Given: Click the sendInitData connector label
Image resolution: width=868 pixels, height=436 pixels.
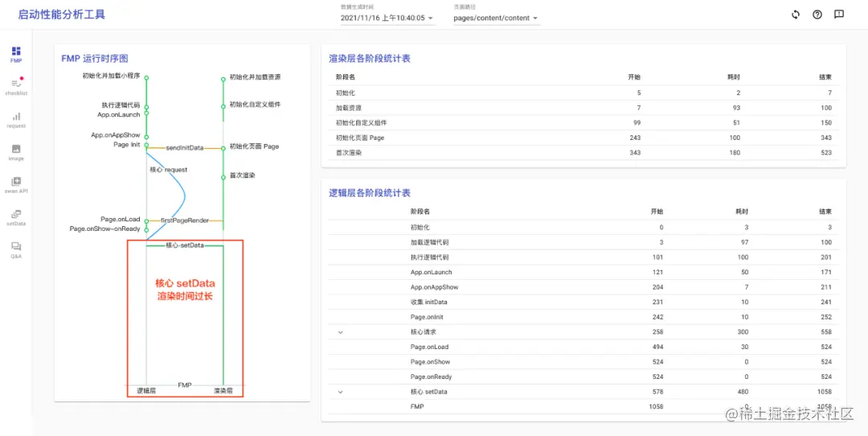Looking at the screenshot, I should (185, 148).
